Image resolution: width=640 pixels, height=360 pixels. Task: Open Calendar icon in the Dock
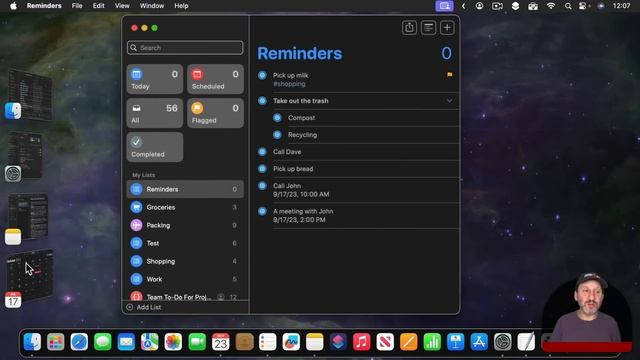pos(220,342)
